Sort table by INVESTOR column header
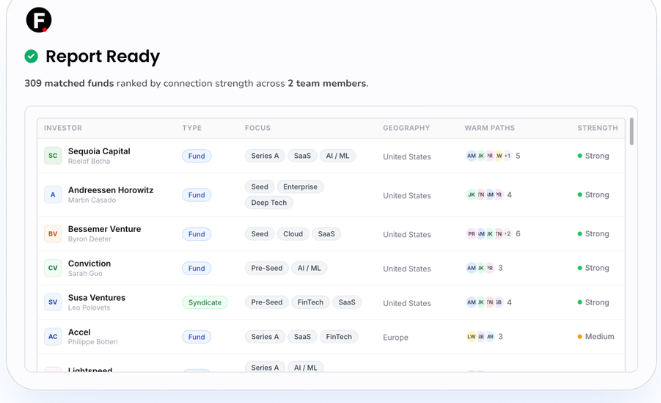 click(x=63, y=128)
